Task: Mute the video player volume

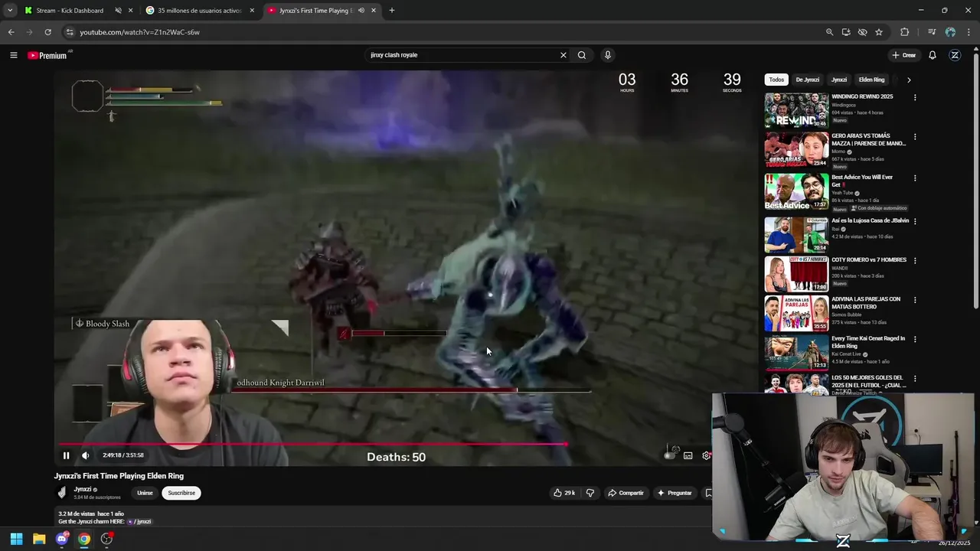Action: [85, 455]
